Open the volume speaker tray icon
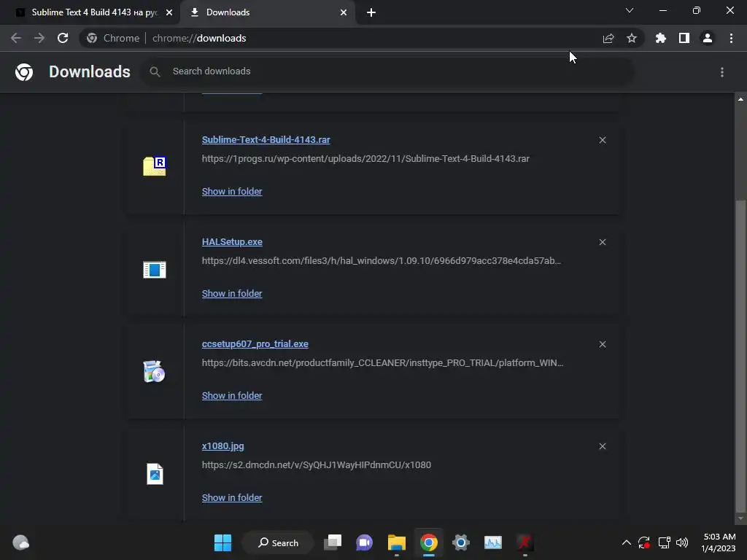The image size is (747, 560). [682, 542]
